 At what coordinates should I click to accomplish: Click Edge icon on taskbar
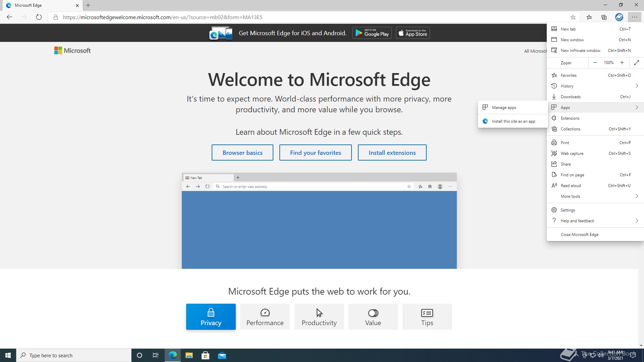(172, 355)
